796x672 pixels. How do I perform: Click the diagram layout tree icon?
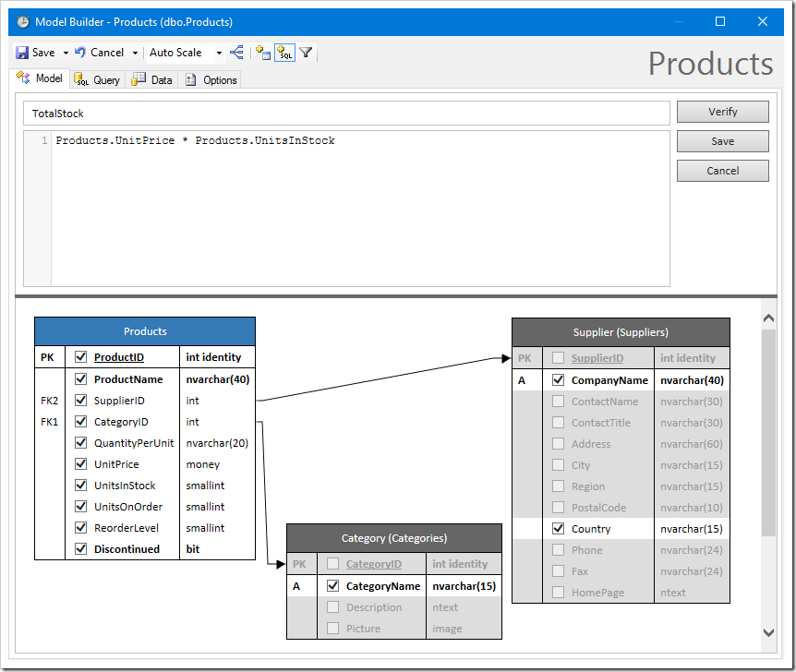point(236,53)
